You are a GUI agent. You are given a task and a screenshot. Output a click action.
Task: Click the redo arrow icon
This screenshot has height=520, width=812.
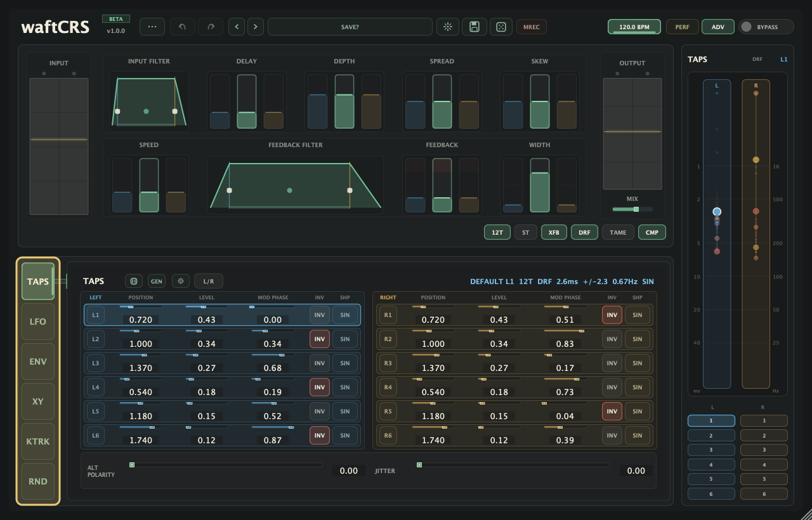pyautogui.click(x=211, y=27)
